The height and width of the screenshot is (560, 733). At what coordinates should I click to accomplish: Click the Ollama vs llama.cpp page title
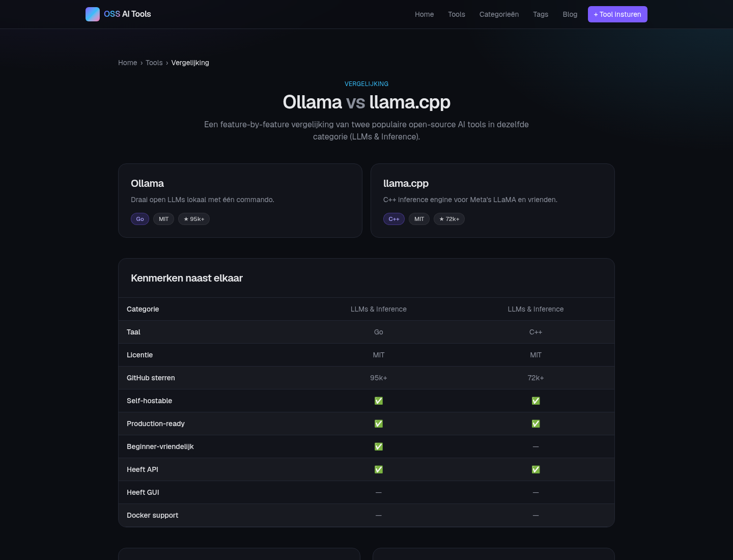click(366, 102)
